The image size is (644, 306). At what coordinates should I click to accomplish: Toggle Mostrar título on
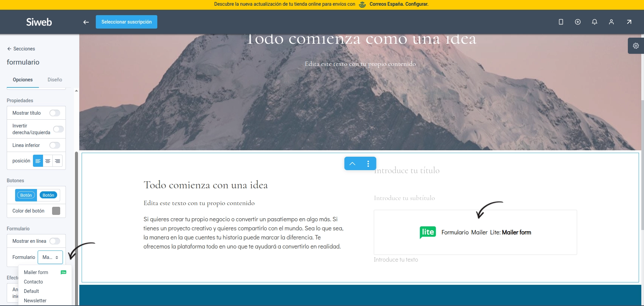click(x=54, y=113)
